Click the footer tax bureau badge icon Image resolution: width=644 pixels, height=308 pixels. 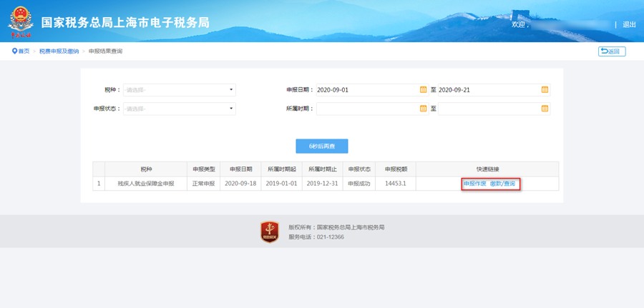[269, 232]
